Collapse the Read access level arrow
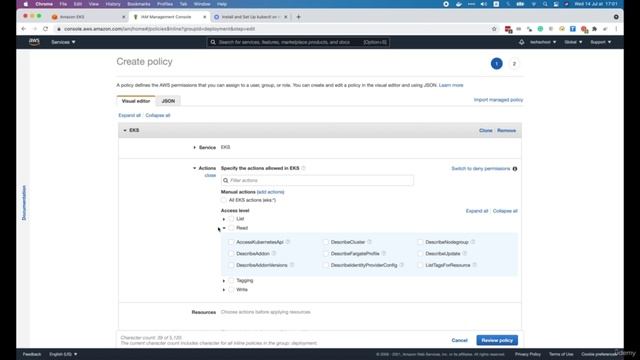The image size is (640, 360). point(224,228)
